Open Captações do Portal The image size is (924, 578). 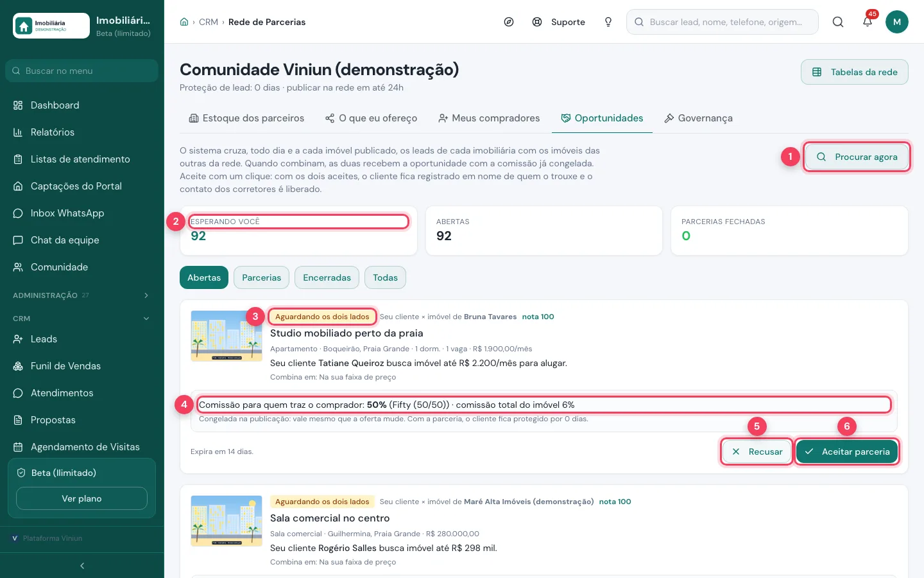[x=81, y=186]
